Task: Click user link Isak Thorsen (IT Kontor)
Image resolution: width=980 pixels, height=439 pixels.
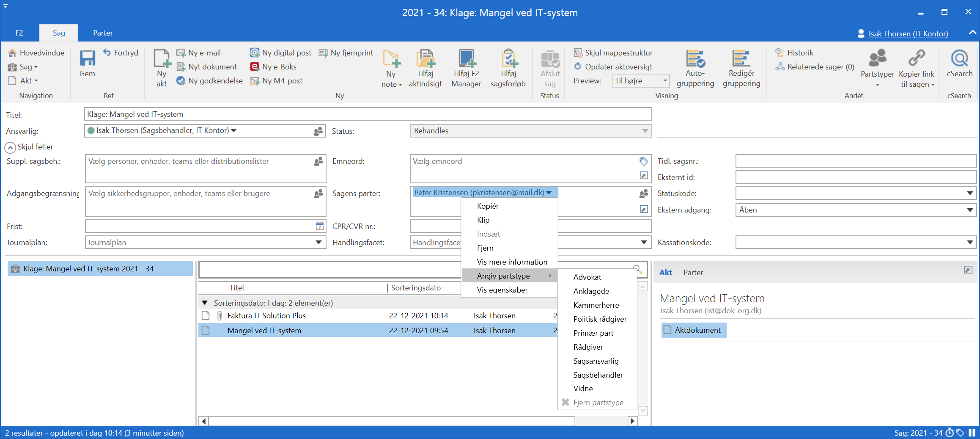Action: point(908,33)
